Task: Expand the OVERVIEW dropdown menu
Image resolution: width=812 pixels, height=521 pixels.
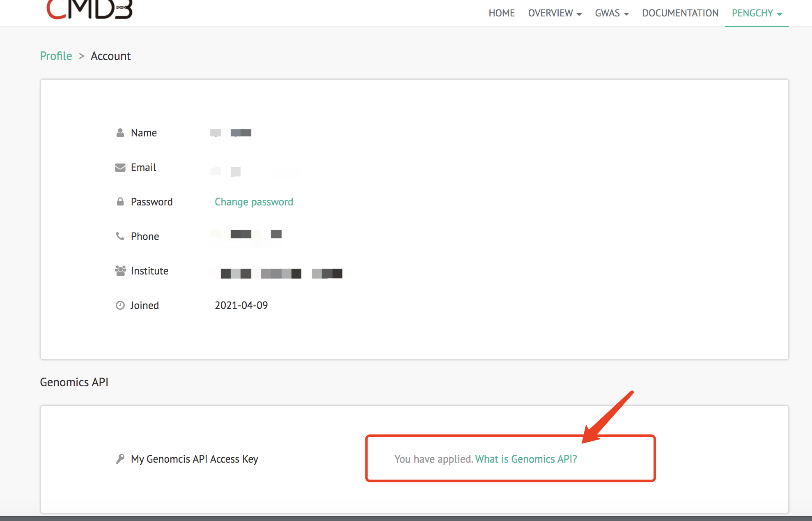Action: tap(555, 13)
